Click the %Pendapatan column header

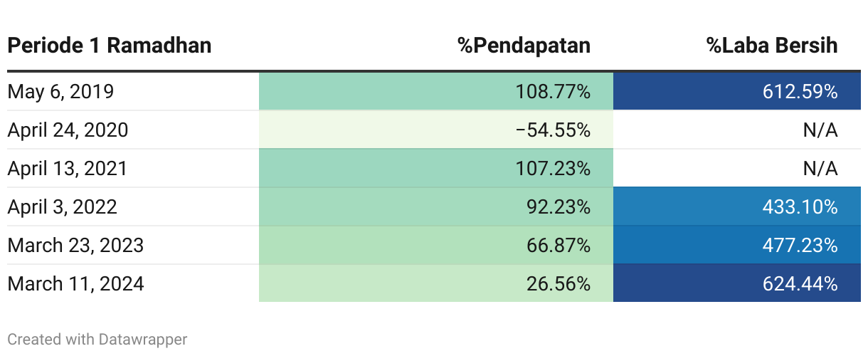(524, 46)
